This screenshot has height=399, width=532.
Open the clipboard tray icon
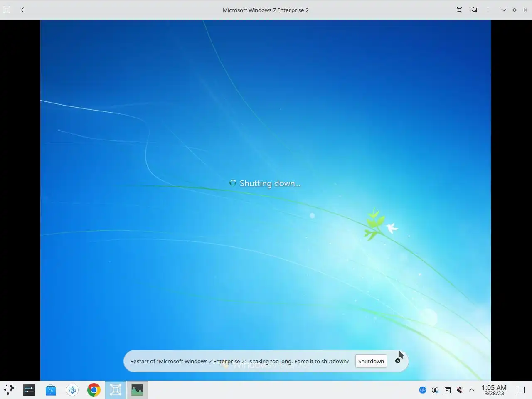[448, 390]
